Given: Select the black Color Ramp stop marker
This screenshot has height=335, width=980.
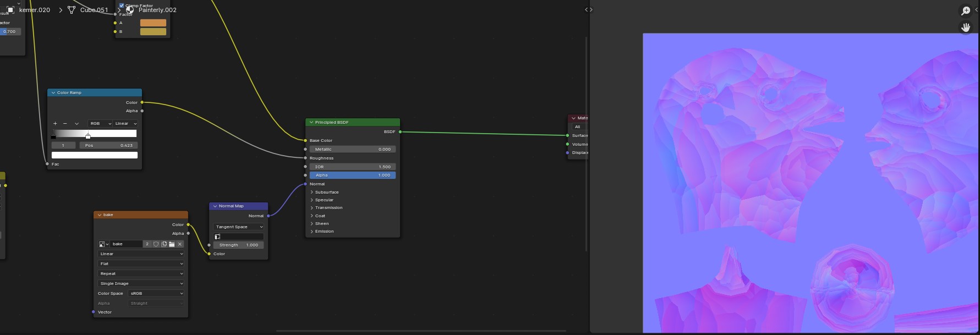Looking at the screenshot, I should [x=53, y=135].
